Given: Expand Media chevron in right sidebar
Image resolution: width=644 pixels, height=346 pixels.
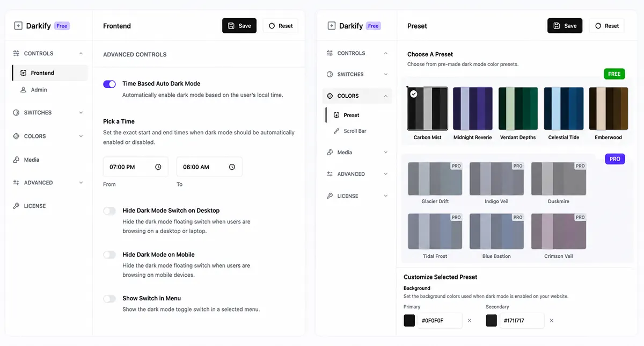Looking at the screenshot, I should click(x=386, y=153).
